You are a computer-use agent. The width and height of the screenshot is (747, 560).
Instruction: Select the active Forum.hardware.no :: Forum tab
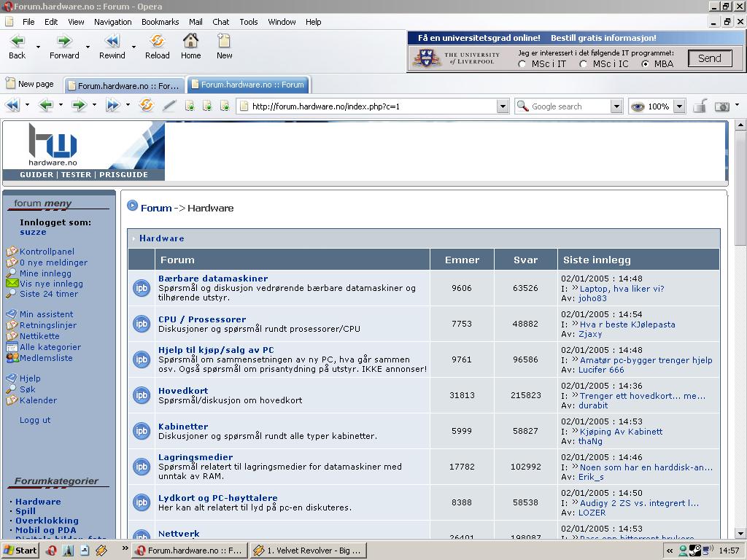coord(248,85)
